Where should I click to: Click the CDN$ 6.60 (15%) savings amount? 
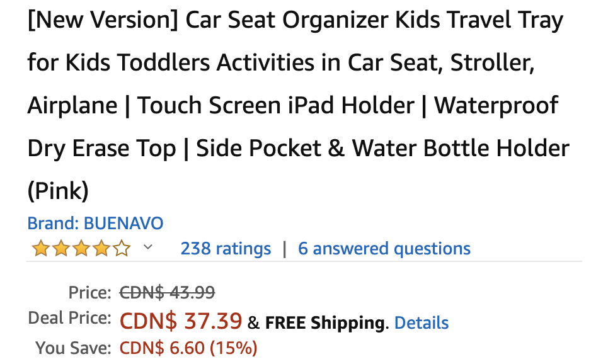click(x=188, y=348)
